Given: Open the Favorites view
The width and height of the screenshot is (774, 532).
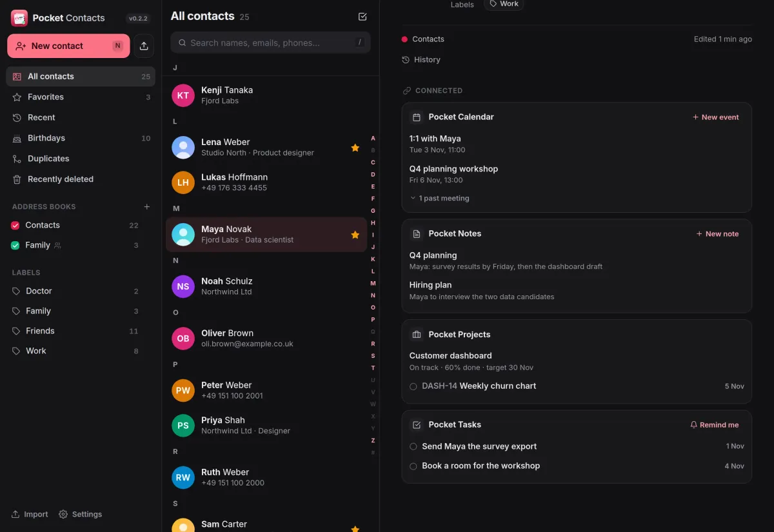Looking at the screenshot, I should 81,97.
